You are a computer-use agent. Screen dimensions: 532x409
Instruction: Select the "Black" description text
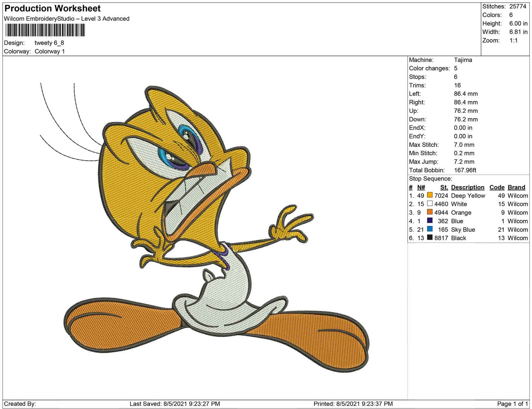[459, 238]
